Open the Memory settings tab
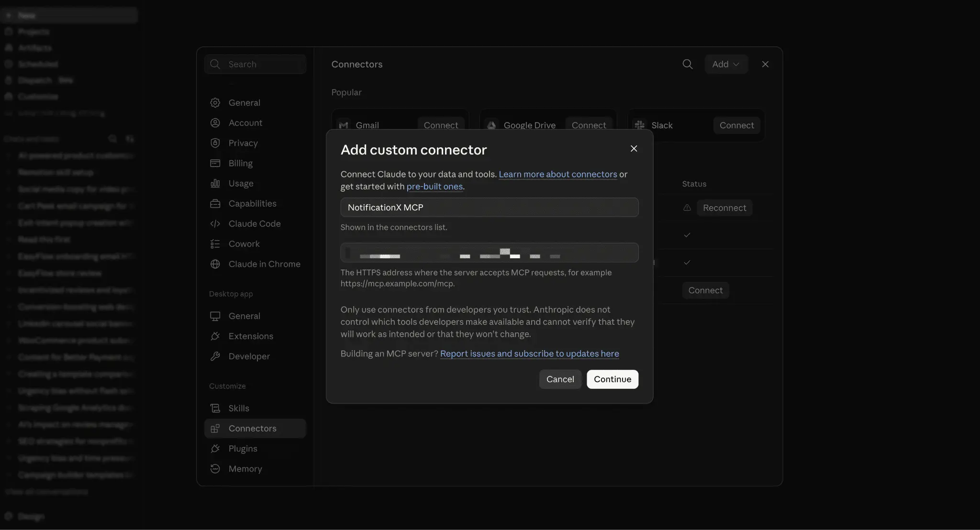The height and width of the screenshot is (530, 980). pos(255,469)
